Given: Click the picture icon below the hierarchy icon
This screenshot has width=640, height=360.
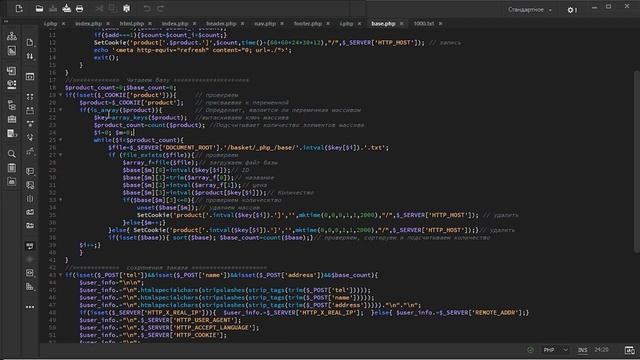Looking at the screenshot, I should pyautogui.click(x=12, y=51).
